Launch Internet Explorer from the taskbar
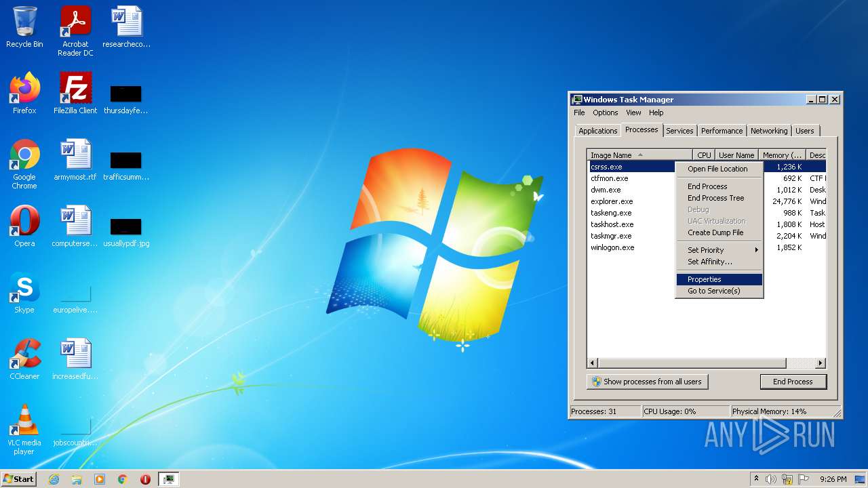 click(x=54, y=479)
